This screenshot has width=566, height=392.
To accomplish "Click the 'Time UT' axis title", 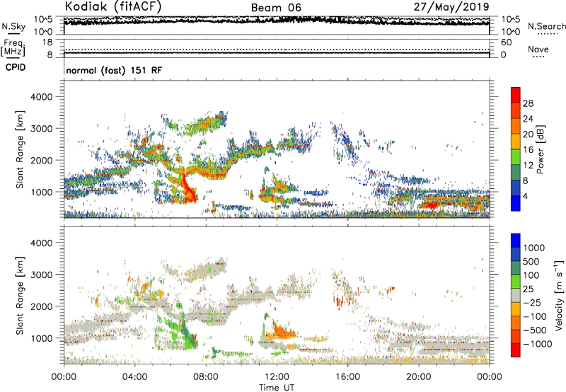I will pos(277,388).
